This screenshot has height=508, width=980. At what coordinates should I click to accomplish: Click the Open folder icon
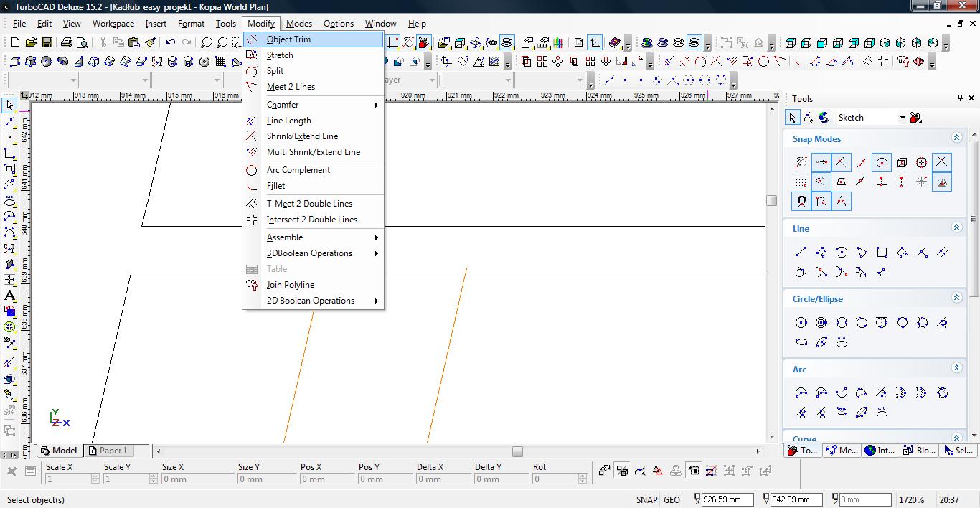coord(31,43)
